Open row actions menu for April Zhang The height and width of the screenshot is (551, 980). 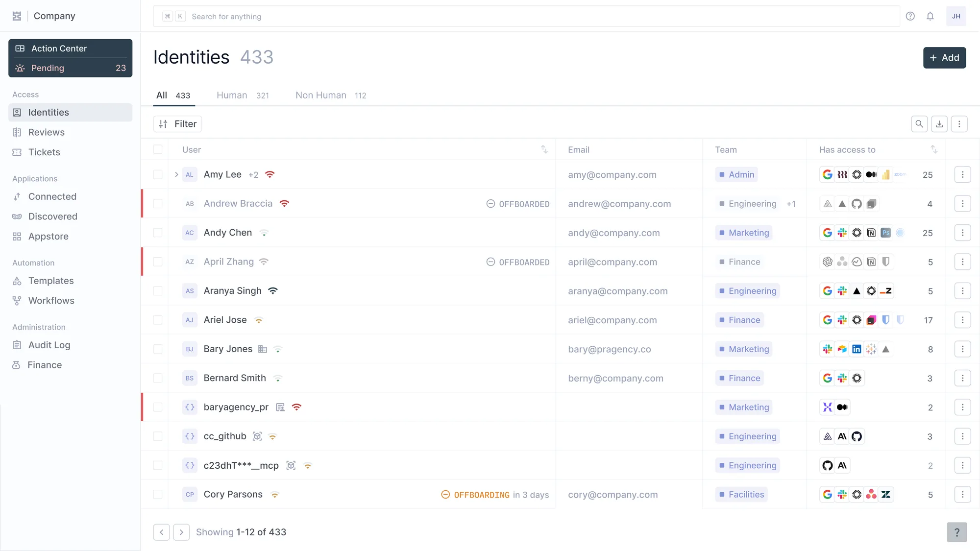click(x=962, y=262)
